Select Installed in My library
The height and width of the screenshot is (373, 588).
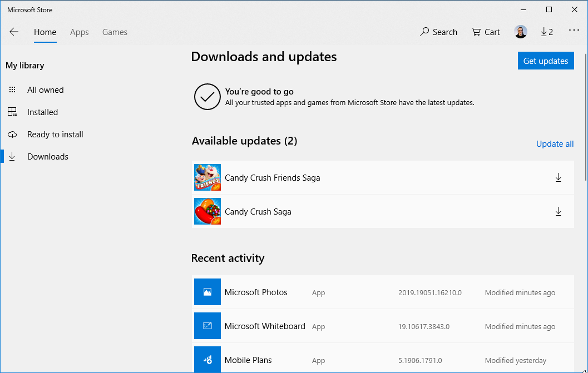click(x=42, y=112)
